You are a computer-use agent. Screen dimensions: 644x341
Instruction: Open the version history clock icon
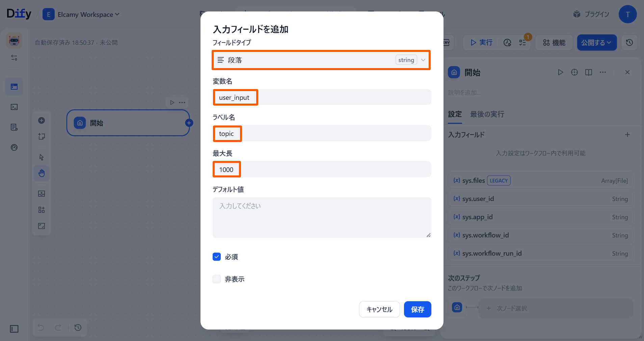(629, 42)
